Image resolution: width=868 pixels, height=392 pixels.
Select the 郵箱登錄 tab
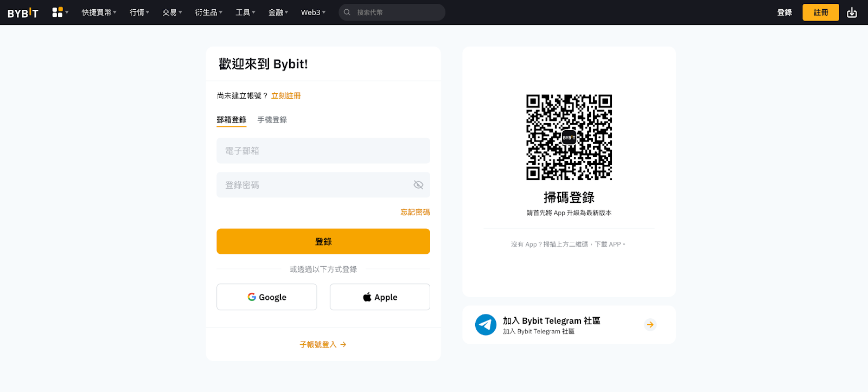click(x=232, y=120)
